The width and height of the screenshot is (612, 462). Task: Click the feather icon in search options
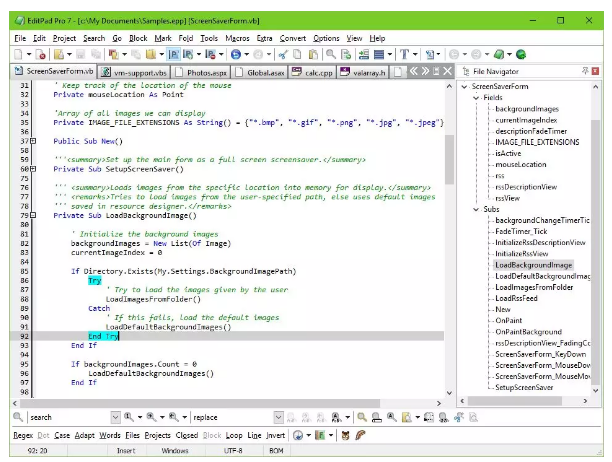pyautogui.click(x=360, y=435)
